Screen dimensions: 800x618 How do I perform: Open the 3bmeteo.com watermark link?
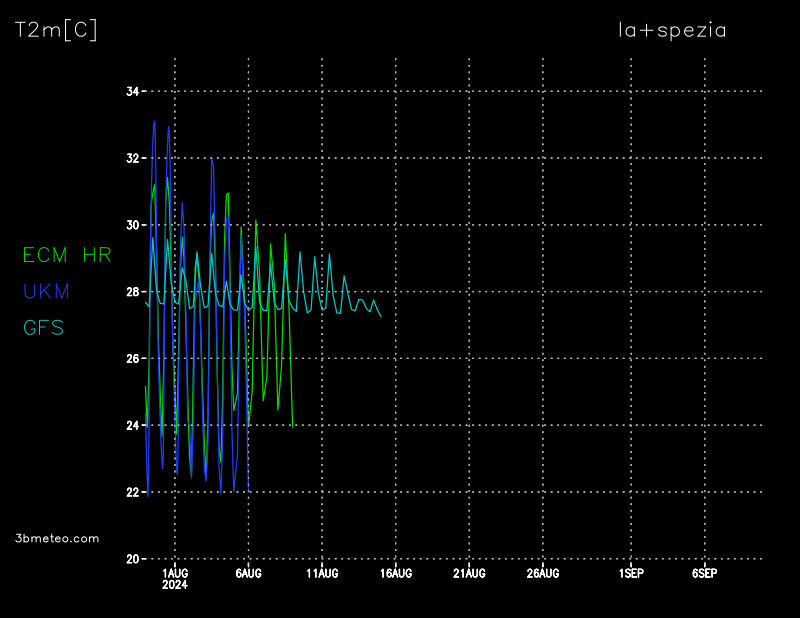[57, 538]
